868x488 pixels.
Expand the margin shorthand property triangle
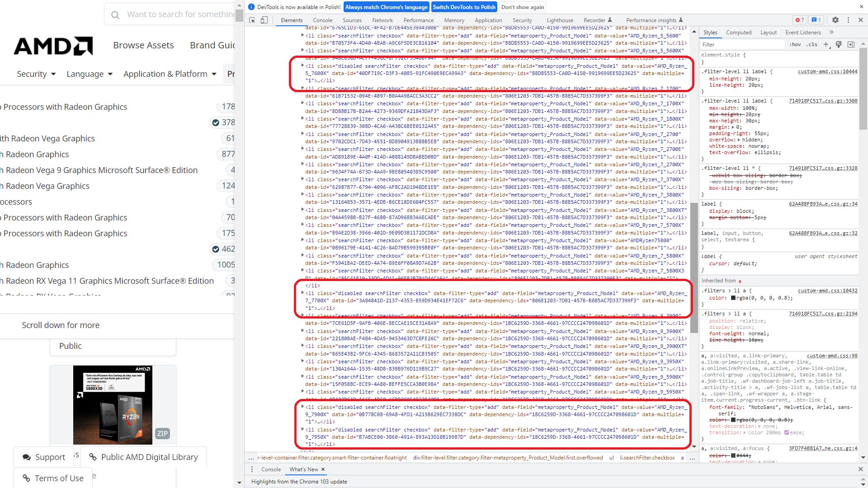tap(733, 127)
